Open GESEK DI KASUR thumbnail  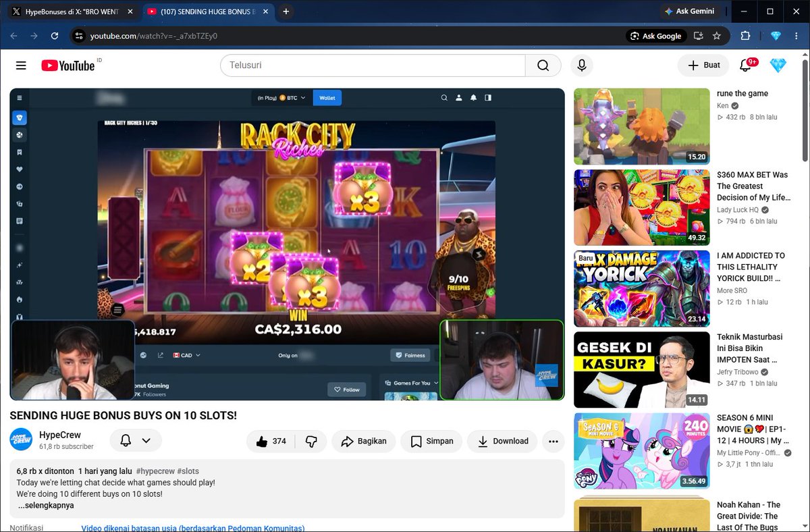pos(642,369)
